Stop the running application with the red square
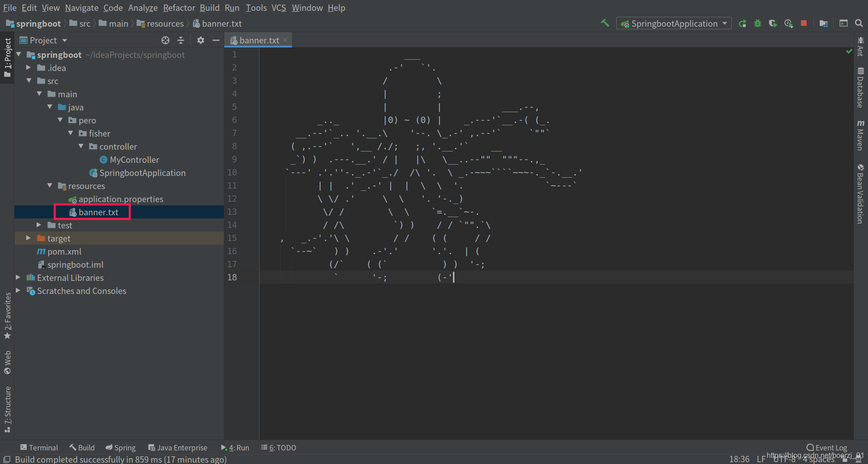The width and height of the screenshot is (868, 464). coord(804,24)
